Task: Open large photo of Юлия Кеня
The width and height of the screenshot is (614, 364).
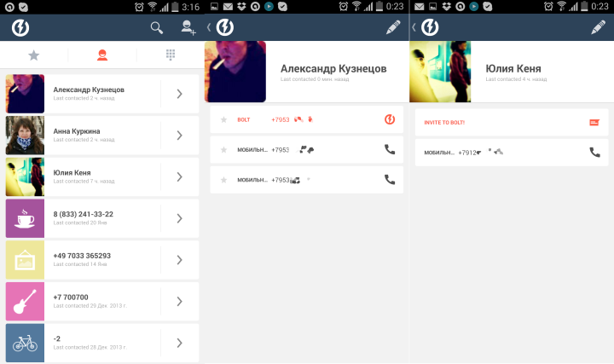Action: 440,72
